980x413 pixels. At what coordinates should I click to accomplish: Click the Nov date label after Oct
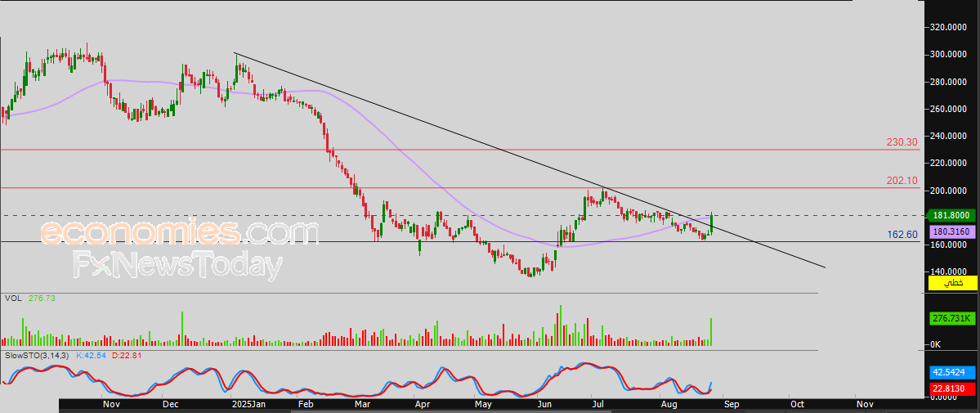(x=865, y=405)
